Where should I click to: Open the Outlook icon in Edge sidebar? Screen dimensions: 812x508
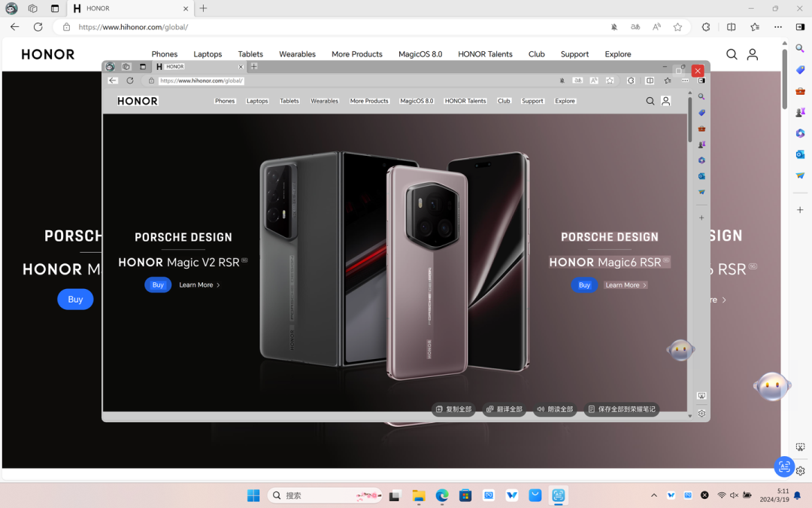(x=800, y=154)
